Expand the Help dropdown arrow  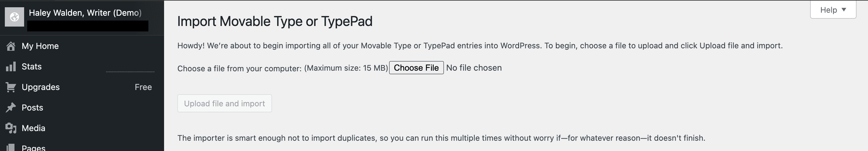click(844, 10)
